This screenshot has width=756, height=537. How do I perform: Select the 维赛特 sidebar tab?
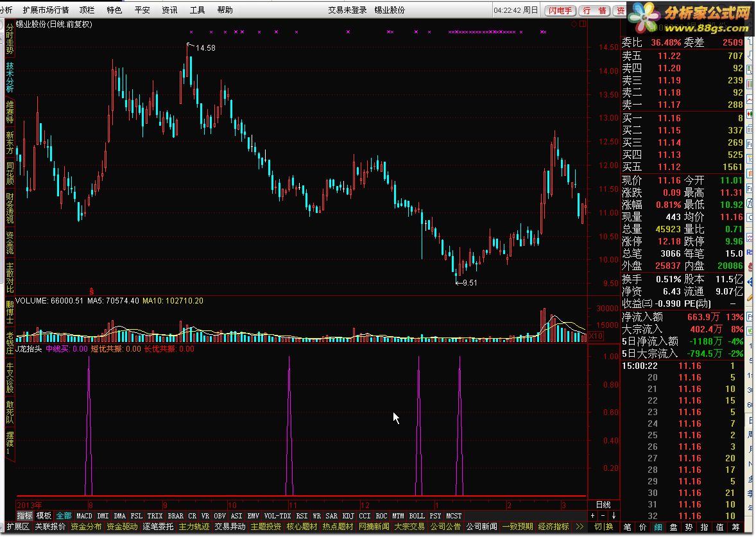click(x=10, y=112)
